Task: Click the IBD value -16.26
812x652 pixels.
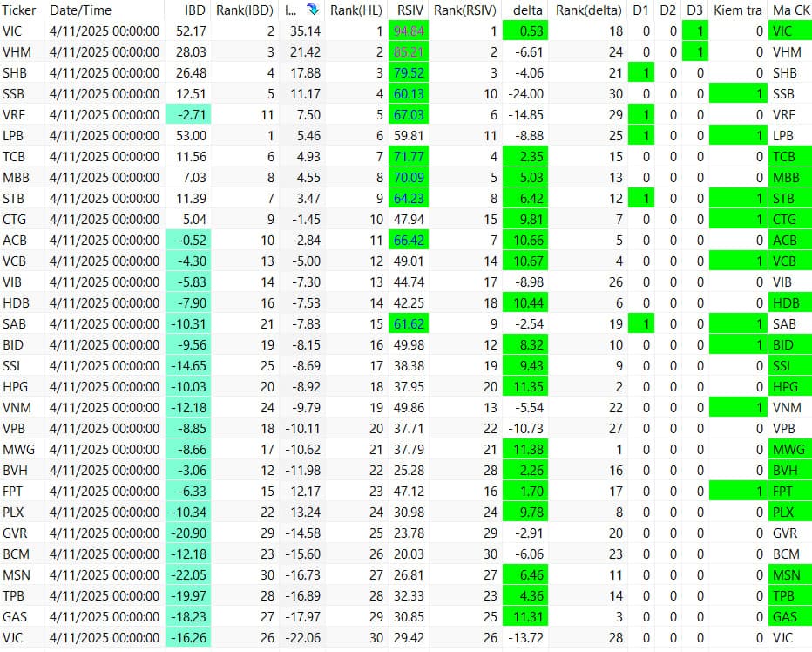Action: pos(188,637)
